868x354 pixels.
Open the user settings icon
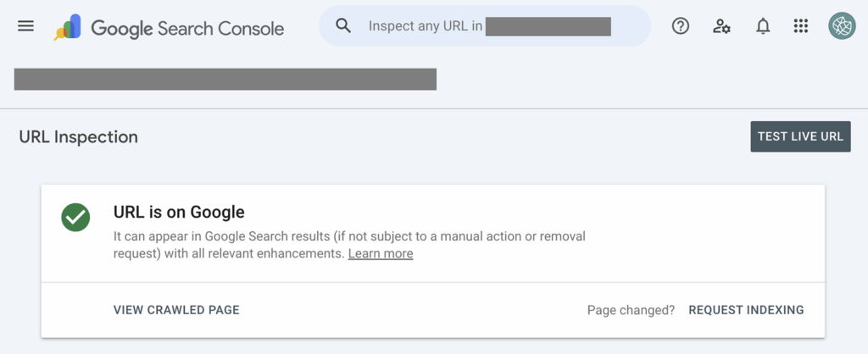(721, 26)
